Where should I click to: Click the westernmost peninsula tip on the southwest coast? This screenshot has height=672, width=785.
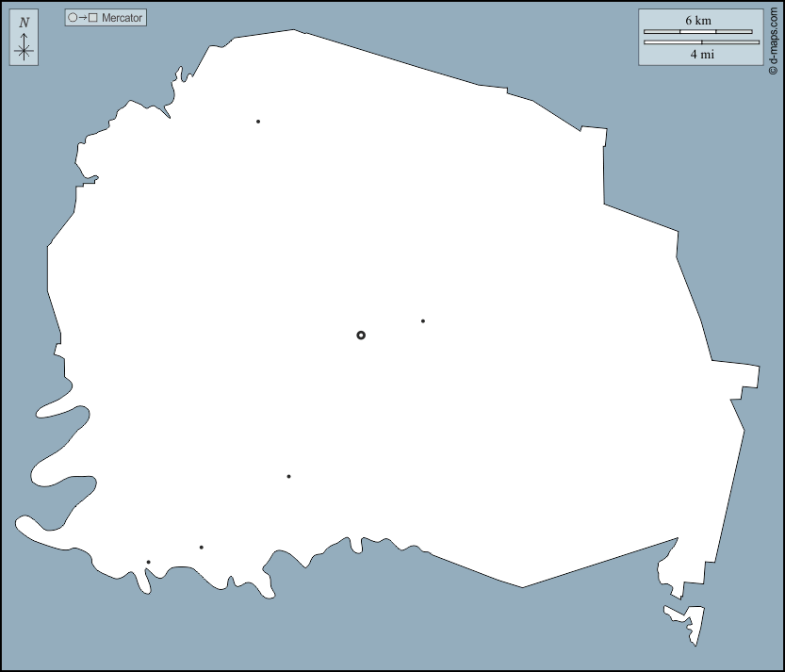[x=21, y=521]
